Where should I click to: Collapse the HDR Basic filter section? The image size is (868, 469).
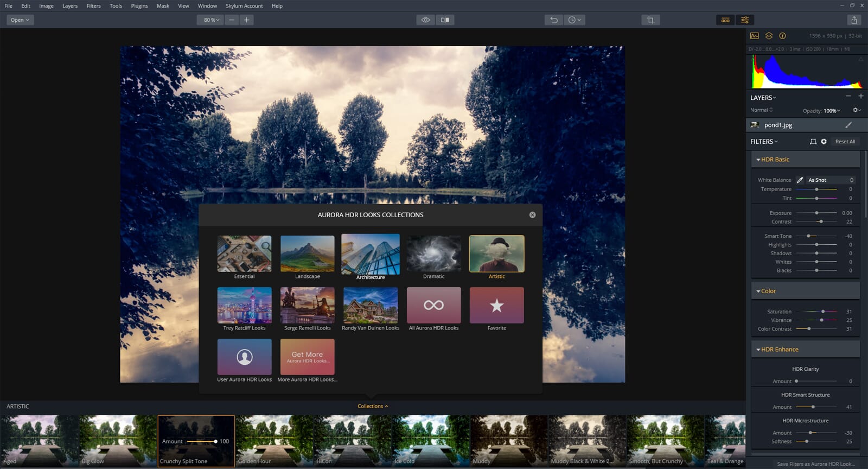(x=806, y=160)
